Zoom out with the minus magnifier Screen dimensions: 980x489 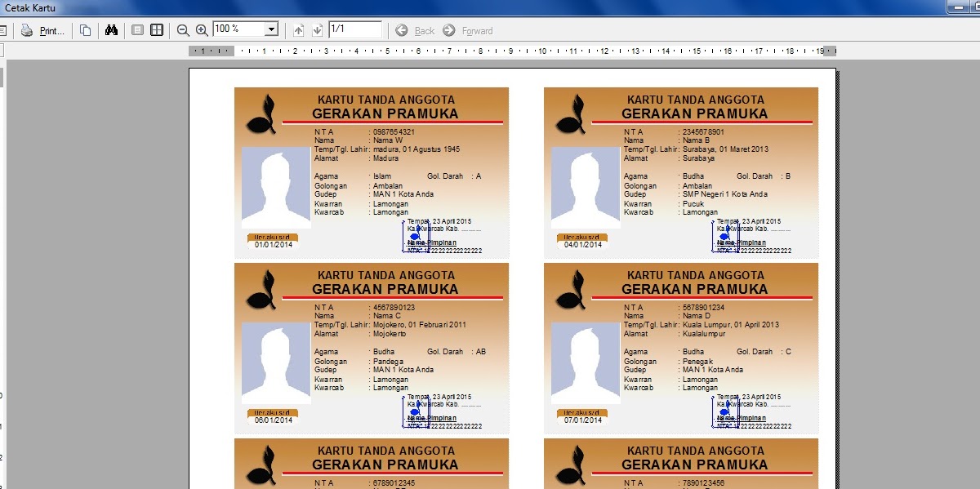point(183,30)
